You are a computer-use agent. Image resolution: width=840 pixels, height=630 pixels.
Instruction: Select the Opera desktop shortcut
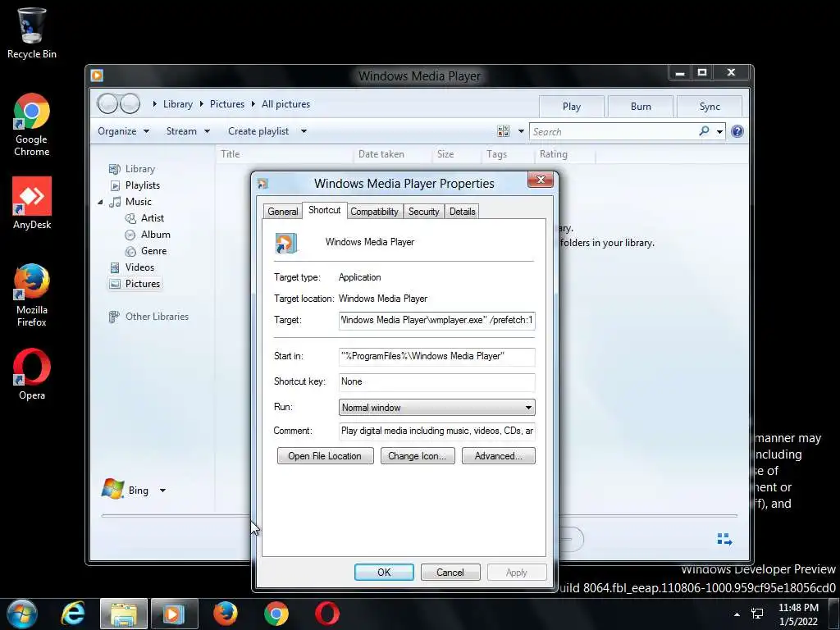click(x=32, y=374)
